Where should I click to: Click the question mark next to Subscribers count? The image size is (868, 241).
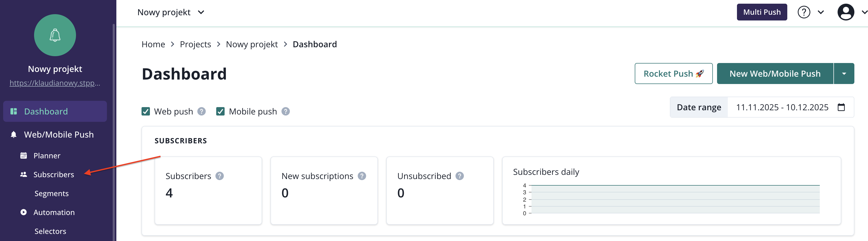tap(219, 176)
